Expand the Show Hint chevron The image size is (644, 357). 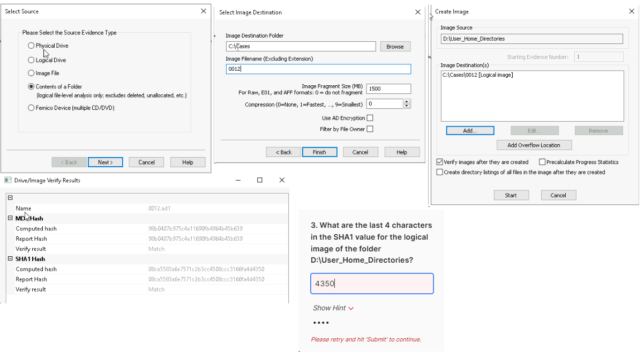point(351,308)
